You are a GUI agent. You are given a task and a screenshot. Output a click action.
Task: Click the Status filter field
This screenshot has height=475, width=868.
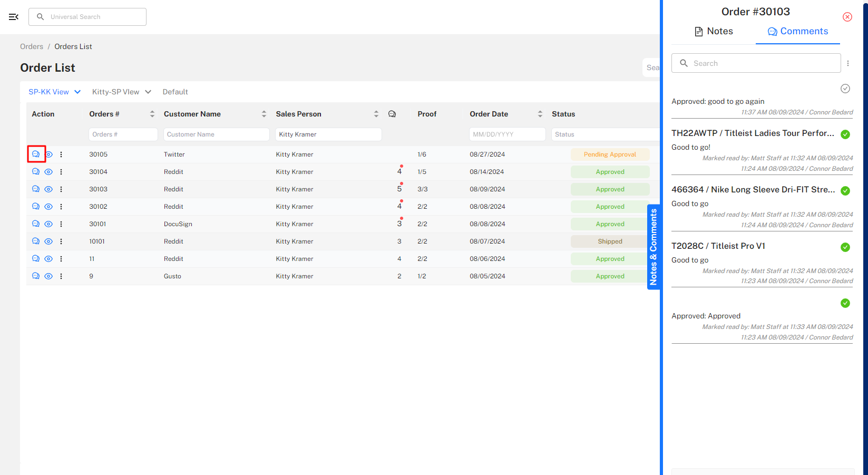pos(605,134)
